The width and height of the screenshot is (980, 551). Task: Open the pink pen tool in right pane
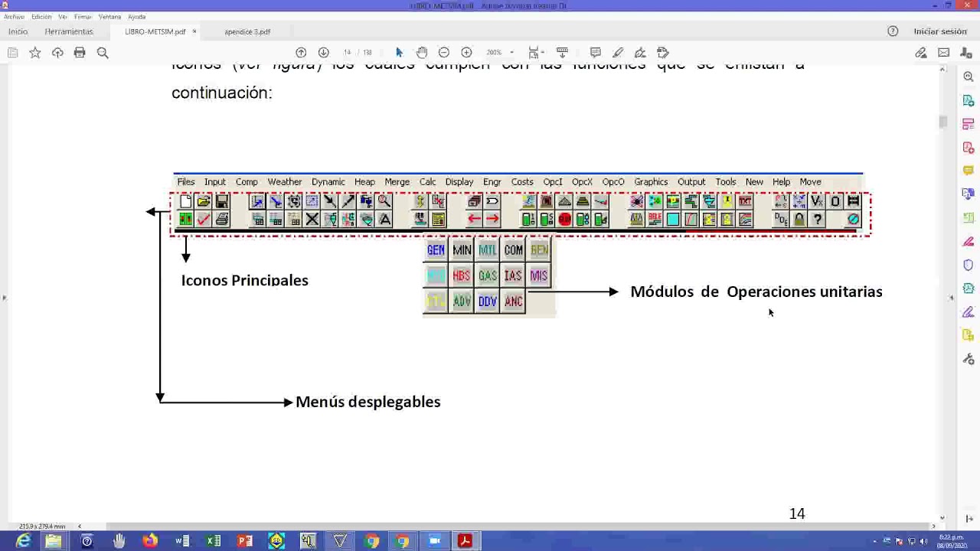pyautogui.click(x=969, y=242)
